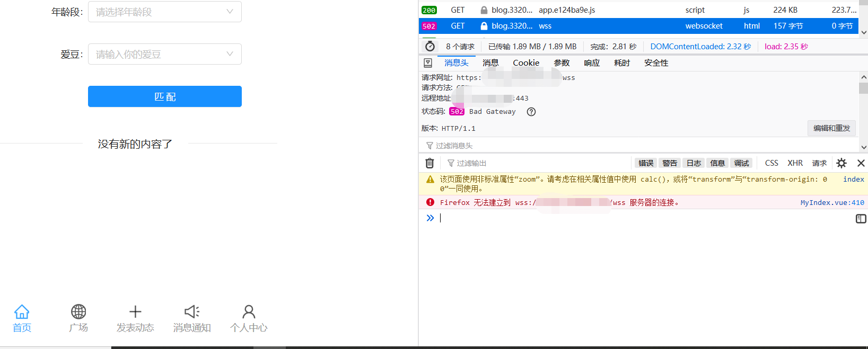Viewport: 868px width, 349px height.
Task: Click 版本: HTTP/1.1 text
Action: click(x=449, y=129)
